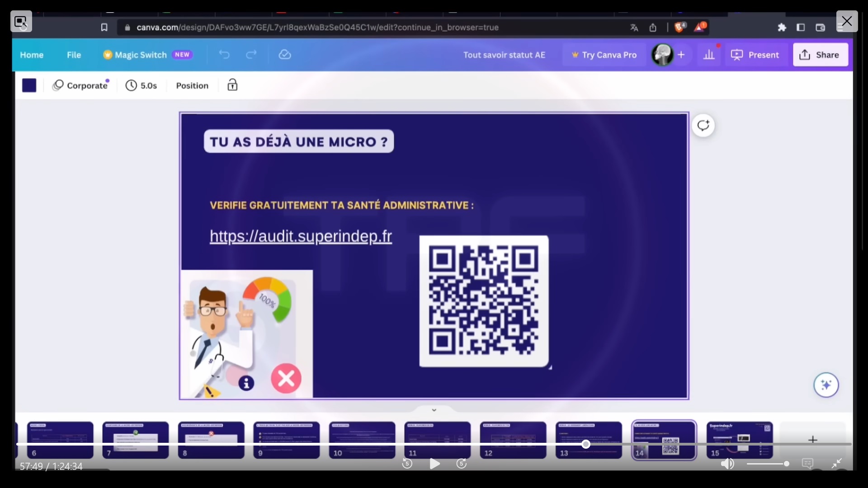The width and height of the screenshot is (868, 488).
Task: Click the bookmark icon in the address bar
Action: [104, 28]
